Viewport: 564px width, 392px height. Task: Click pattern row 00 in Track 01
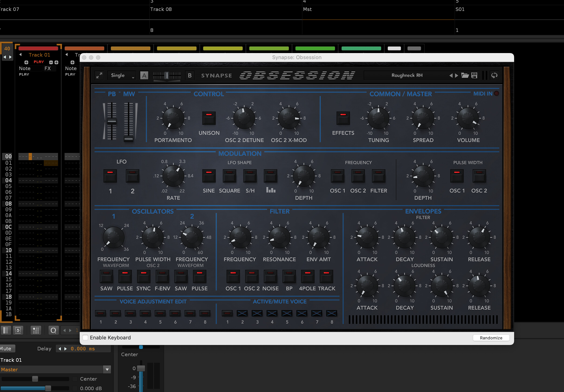(x=38, y=156)
